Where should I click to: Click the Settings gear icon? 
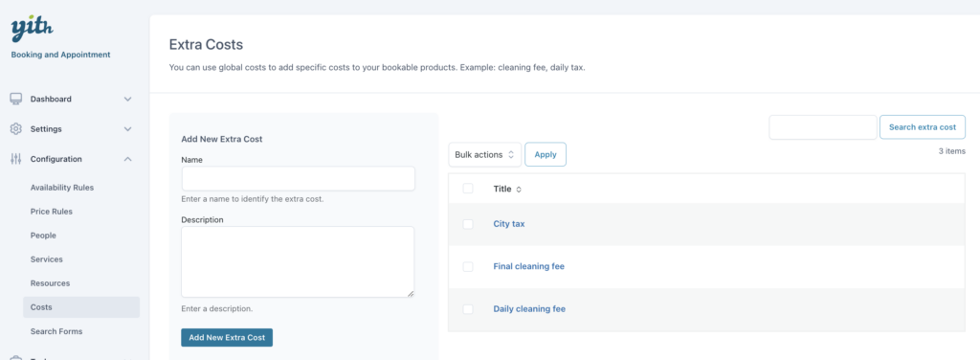click(16, 128)
